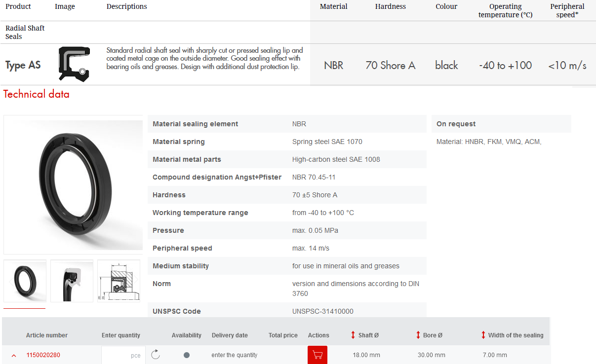Select the first seal photo thumbnail

tap(25, 281)
